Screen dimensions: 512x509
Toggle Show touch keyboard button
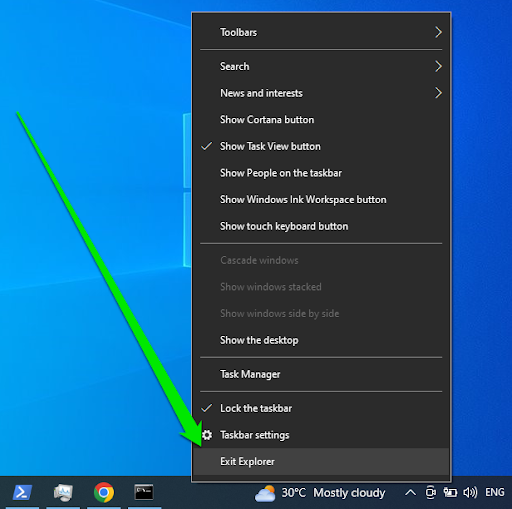321,226
